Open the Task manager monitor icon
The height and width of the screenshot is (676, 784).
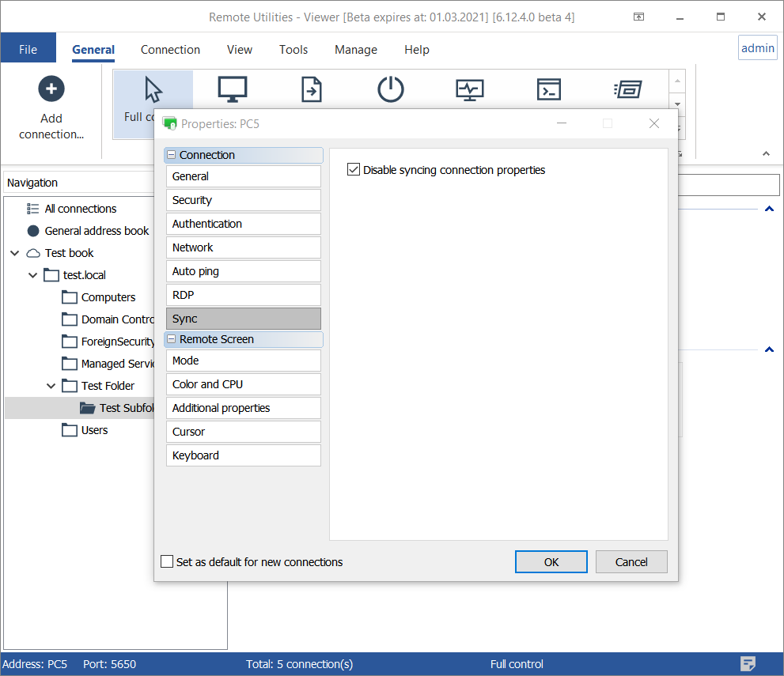click(x=469, y=90)
